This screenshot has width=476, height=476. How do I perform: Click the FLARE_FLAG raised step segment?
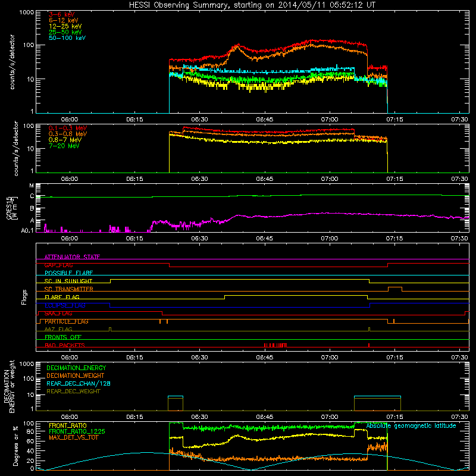click(296, 295)
